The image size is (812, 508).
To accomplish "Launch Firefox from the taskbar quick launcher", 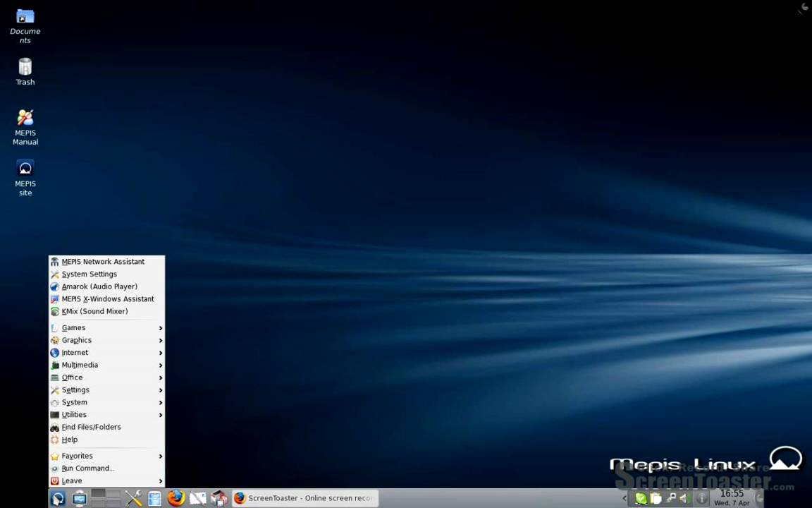I will click(x=176, y=498).
